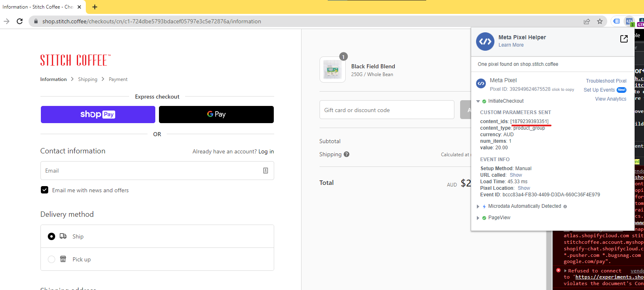This screenshot has height=290, width=644.
Task: Share this page icon in address bar
Action: (x=587, y=21)
